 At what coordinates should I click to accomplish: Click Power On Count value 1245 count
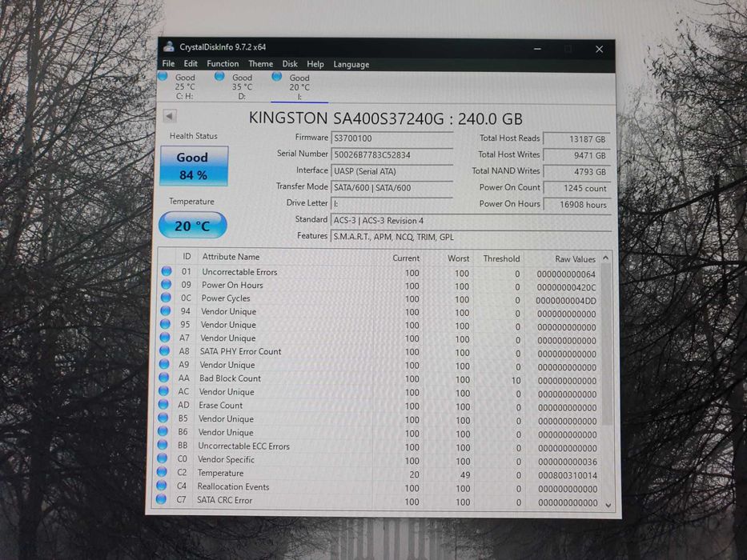pyautogui.click(x=576, y=188)
